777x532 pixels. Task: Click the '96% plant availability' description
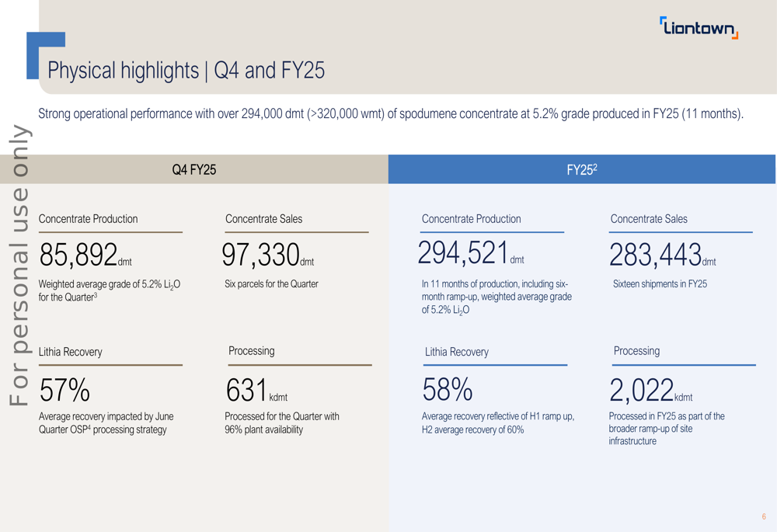coord(263,429)
